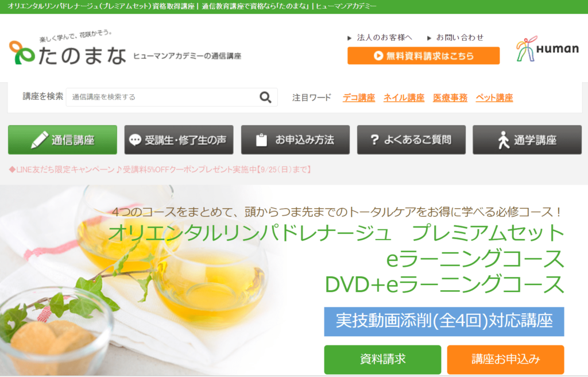Click the question mark icon on よくあるご質問
Viewport: 588px width, 377px height.
click(374, 140)
